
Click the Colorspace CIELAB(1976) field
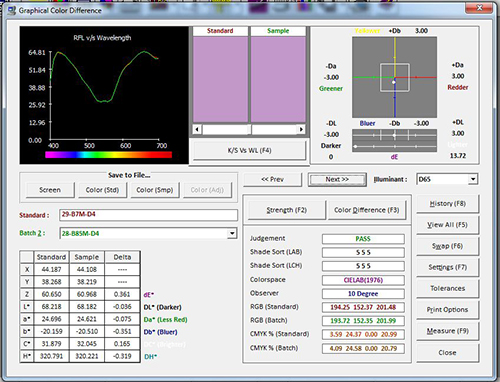(363, 280)
